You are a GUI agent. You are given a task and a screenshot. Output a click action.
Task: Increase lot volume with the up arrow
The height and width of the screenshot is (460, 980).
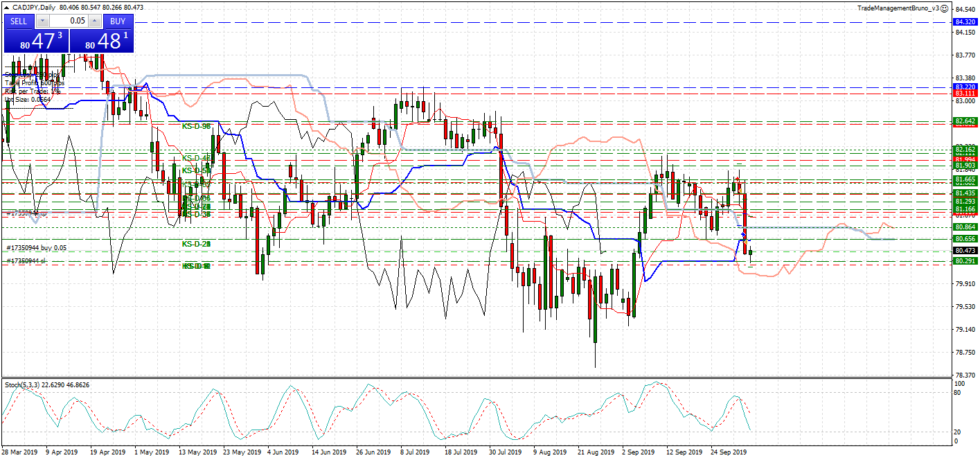pyautogui.click(x=95, y=21)
